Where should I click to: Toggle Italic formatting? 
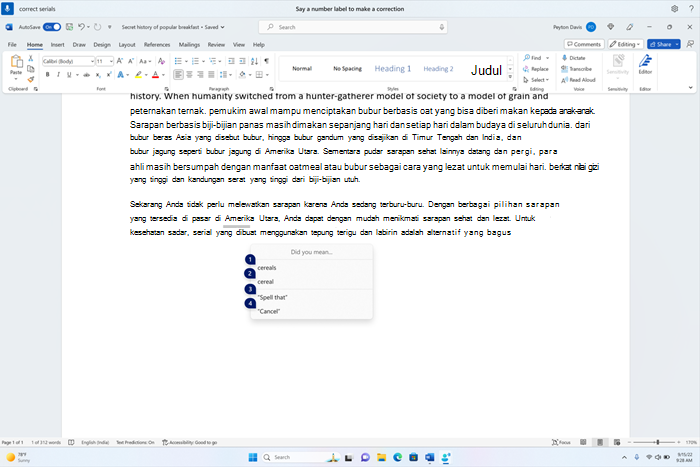click(x=58, y=75)
